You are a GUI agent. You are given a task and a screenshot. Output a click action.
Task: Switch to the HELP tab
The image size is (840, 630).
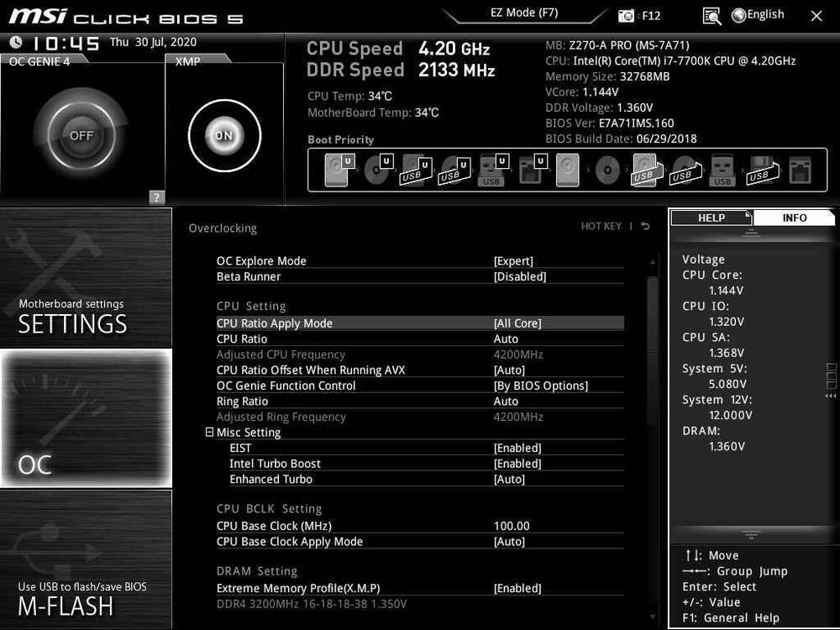[x=711, y=218]
